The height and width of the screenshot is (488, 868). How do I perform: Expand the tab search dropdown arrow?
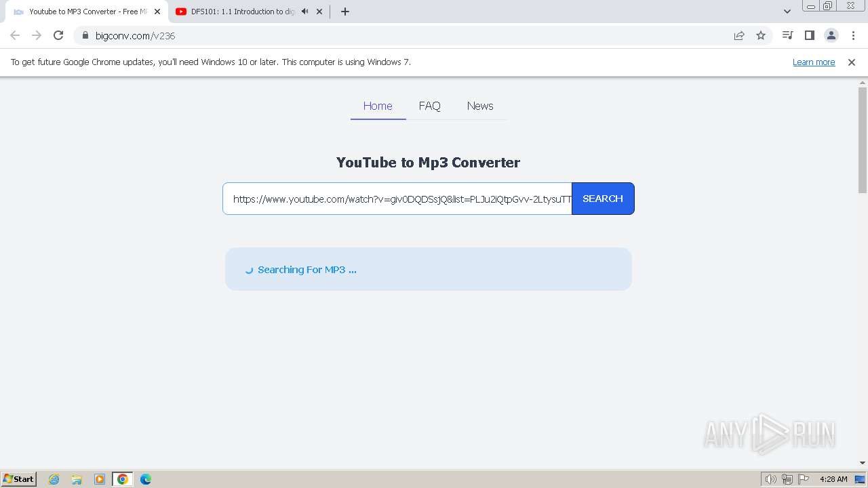pyautogui.click(x=787, y=12)
